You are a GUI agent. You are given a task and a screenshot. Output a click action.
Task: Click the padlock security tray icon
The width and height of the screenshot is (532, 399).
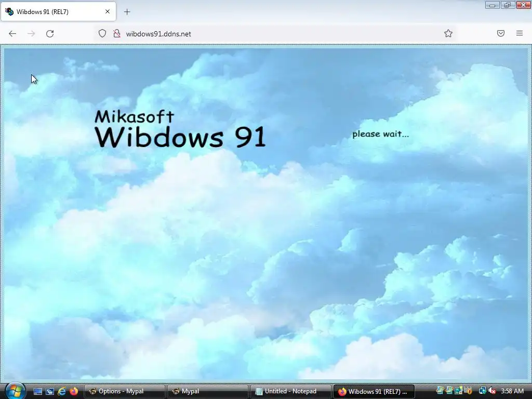coord(468,391)
